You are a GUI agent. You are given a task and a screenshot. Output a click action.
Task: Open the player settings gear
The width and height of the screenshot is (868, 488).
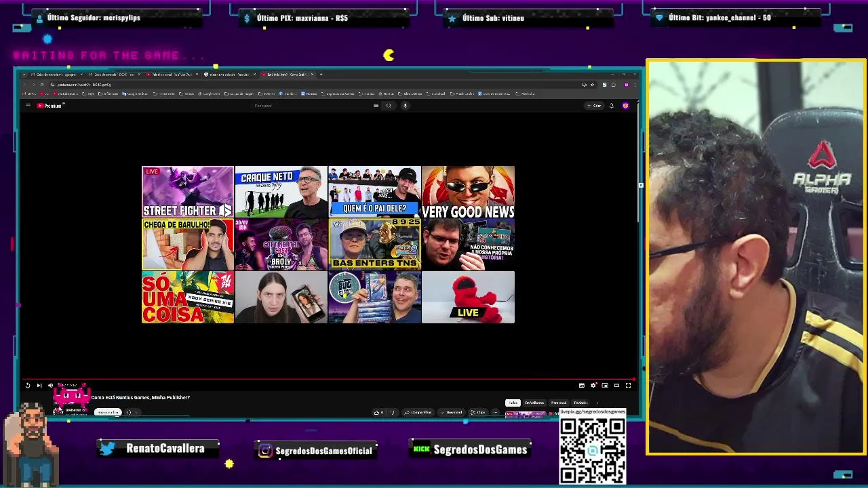point(593,385)
